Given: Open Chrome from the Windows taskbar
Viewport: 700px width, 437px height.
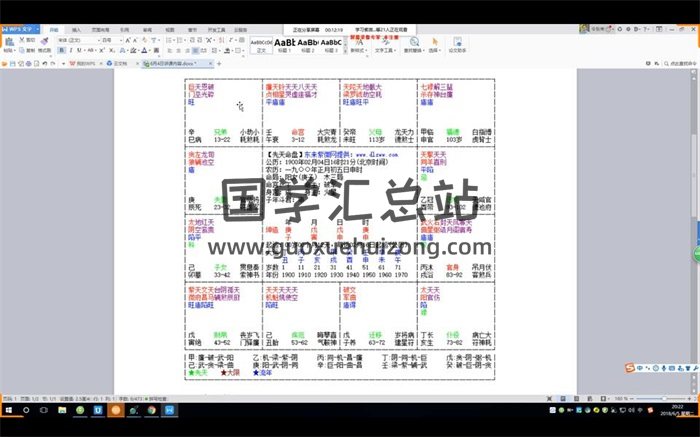Looking at the screenshot, I should tap(152, 410).
